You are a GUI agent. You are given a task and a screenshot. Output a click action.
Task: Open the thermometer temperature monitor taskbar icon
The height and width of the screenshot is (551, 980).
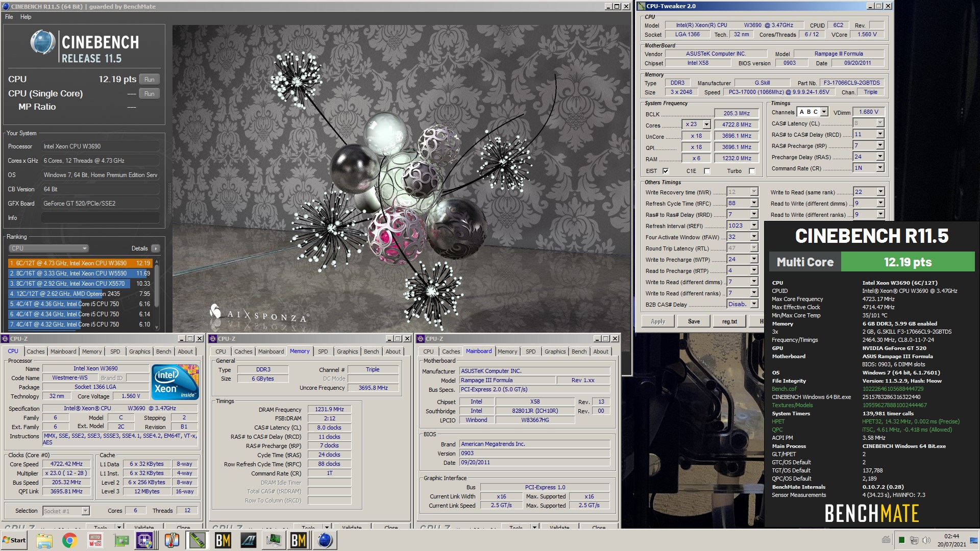(172, 540)
